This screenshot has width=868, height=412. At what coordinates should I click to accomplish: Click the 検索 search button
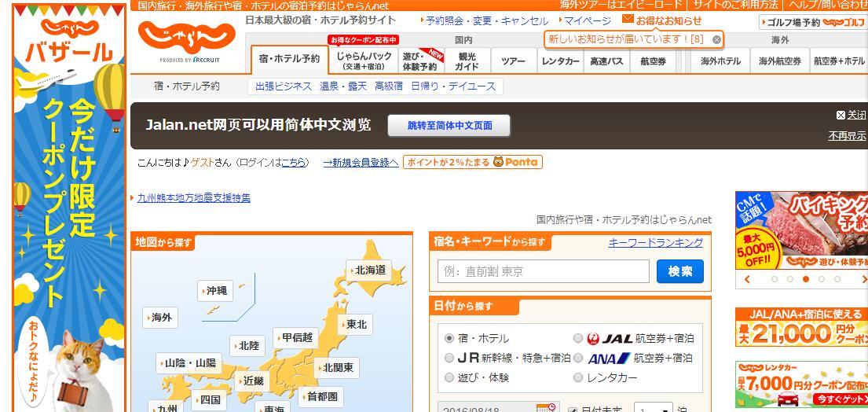679,271
